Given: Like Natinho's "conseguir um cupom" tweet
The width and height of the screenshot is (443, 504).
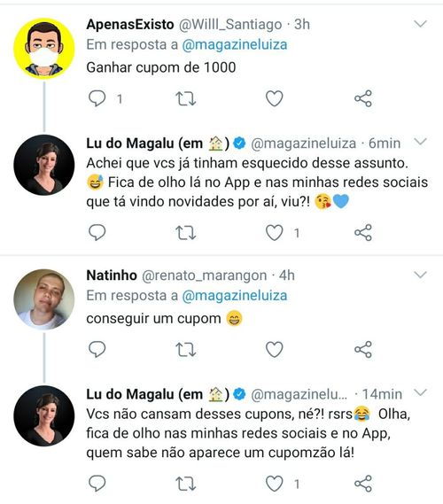Looking at the screenshot, I should point(275,349).
